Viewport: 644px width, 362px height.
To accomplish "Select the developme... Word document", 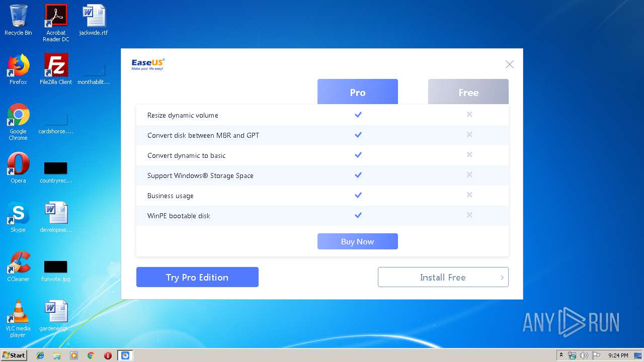I will [56, 217].
